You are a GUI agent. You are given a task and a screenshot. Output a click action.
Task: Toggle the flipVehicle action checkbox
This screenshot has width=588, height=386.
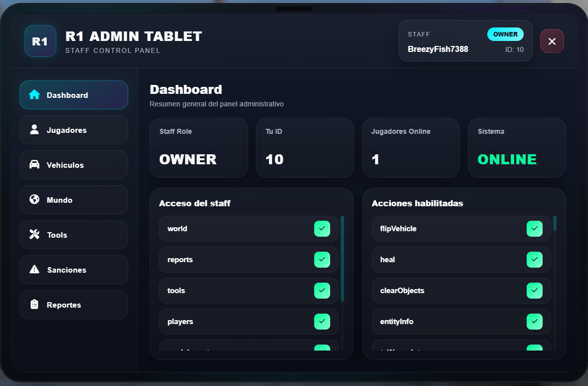[534, 229]
